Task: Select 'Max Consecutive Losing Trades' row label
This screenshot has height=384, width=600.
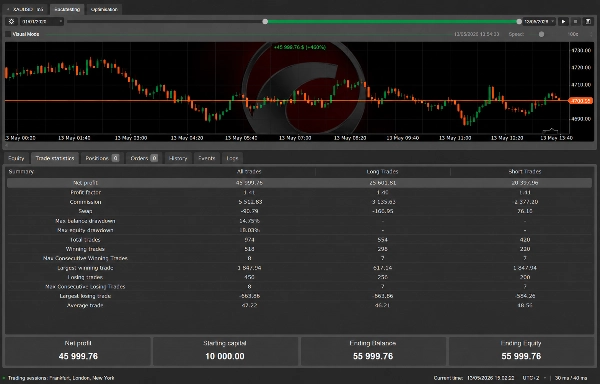Action: click(85, 286)
